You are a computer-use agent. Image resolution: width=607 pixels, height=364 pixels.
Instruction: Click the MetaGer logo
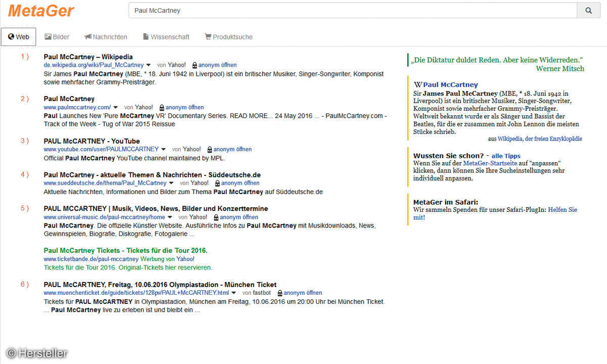click(x=41, y=11)
